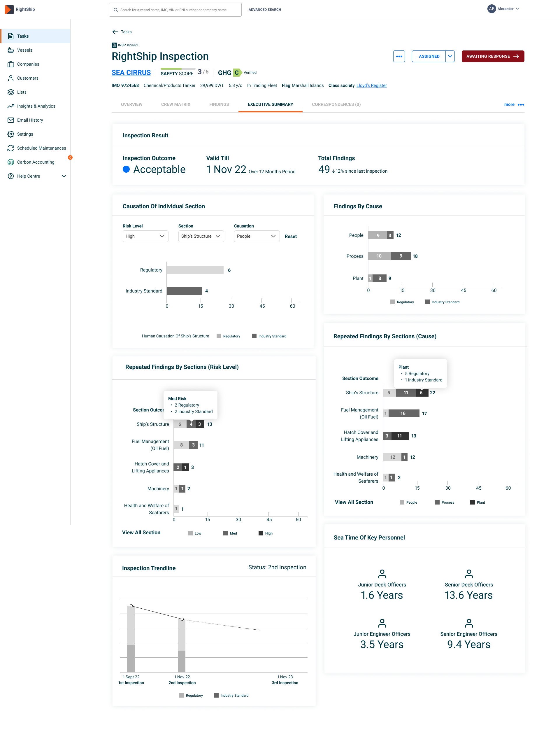This screenshot has height=732, width=560.
Task: Open the Risk Level dropdown
Action: coord(145,236)
